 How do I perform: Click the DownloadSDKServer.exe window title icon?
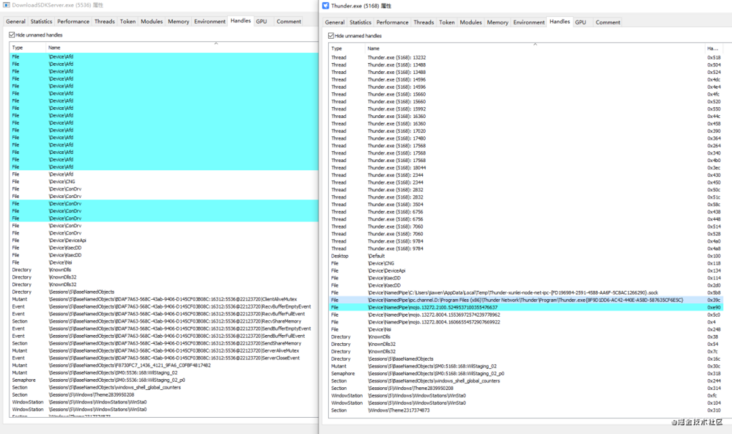click(6, 5)
